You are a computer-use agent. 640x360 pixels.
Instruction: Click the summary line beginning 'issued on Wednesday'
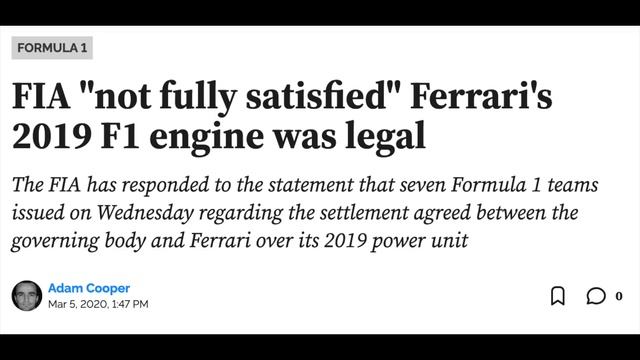[x=295, y=213]
